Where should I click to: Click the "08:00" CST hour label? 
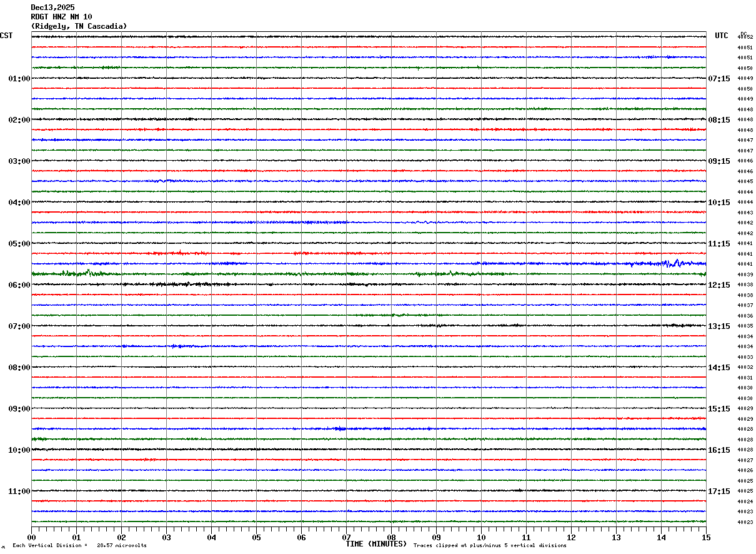pos(19,368)
